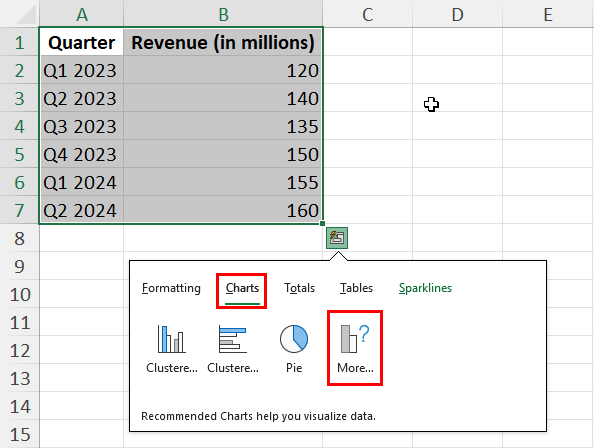Click the selection fill handle square
This screenshot has height=448, width=594.
pos(322,223)
